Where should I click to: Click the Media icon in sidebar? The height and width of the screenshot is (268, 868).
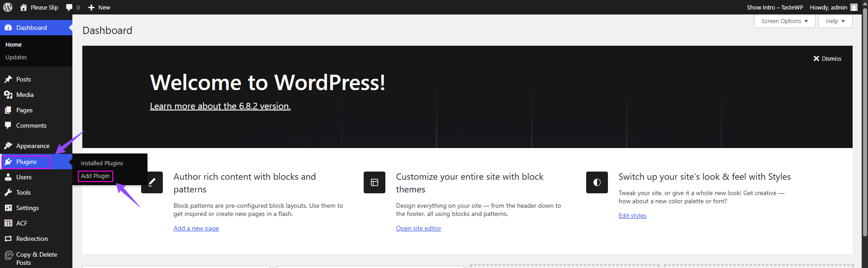point(8,95)
